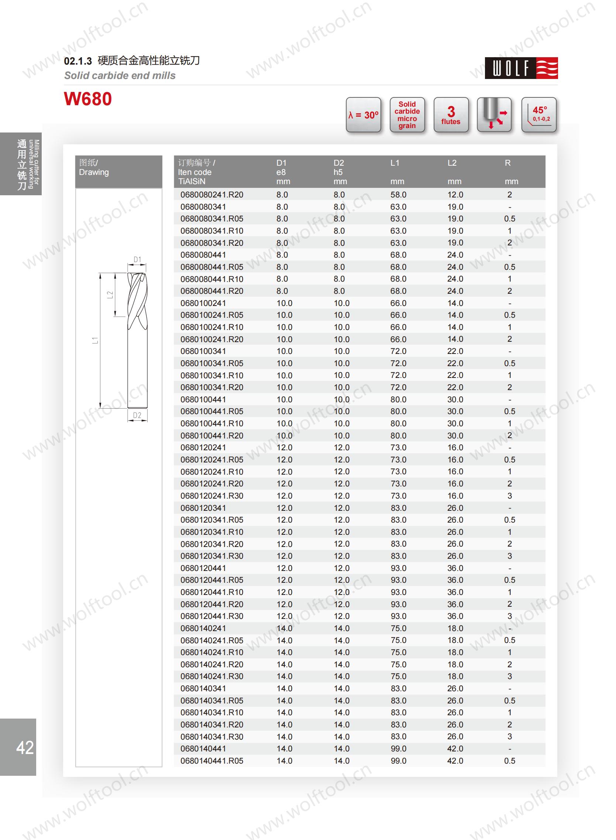Select item code 0680100241

[x=203, y=303]
